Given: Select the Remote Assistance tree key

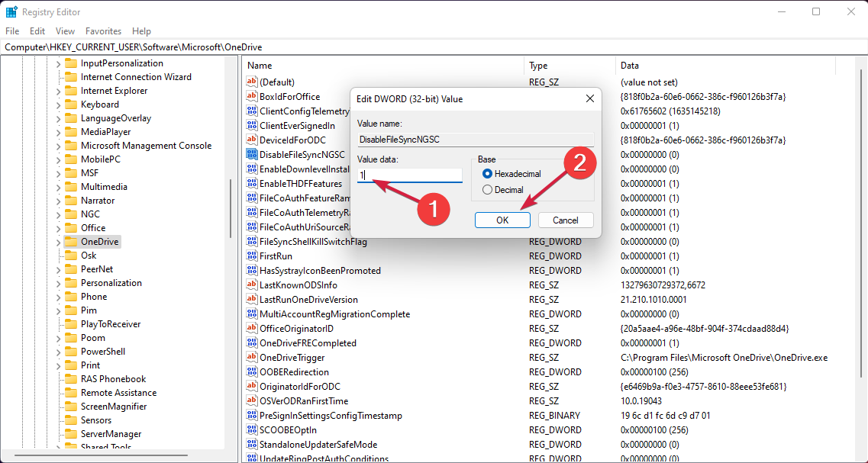Looking at the screenshot, I should pos(118,393).
